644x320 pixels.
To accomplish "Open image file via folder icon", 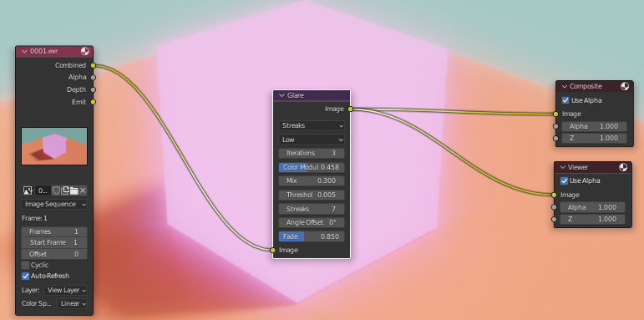I will coord(74,190).
